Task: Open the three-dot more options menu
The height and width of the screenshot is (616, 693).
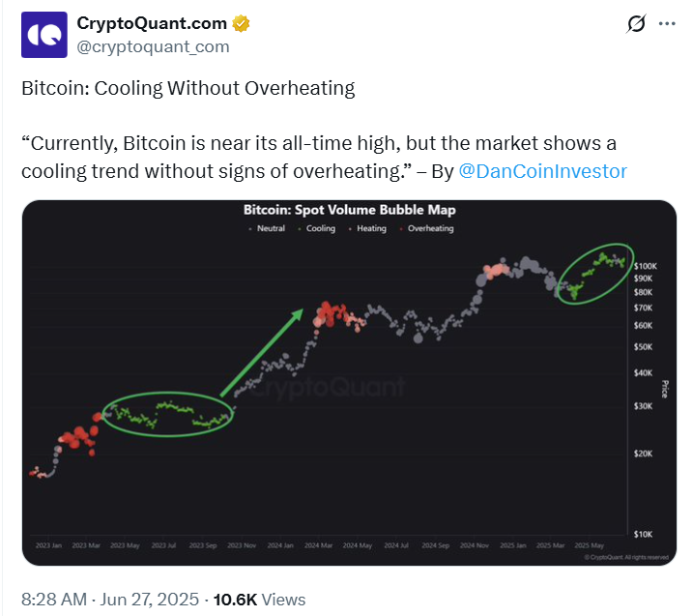Action: pos(667,23)
